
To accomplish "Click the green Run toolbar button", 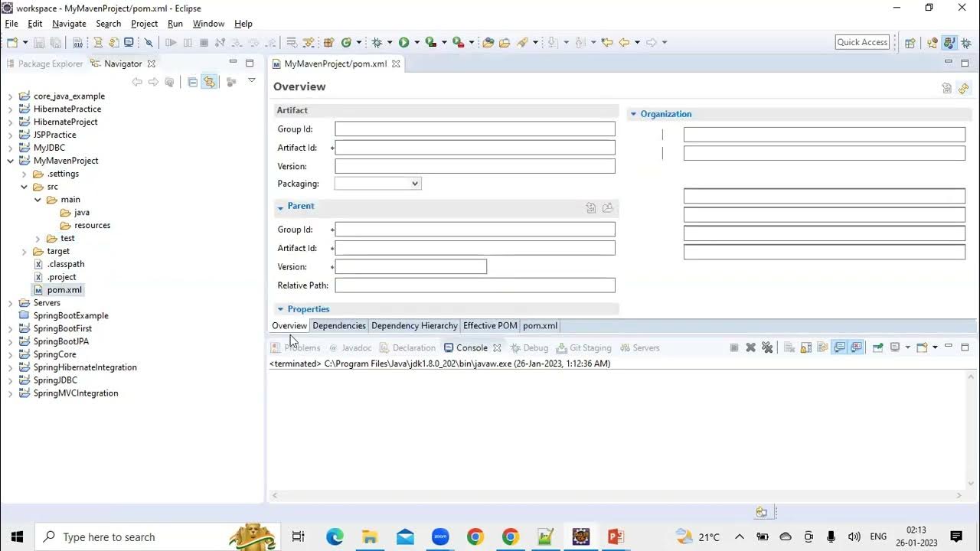I will point(403,43).
